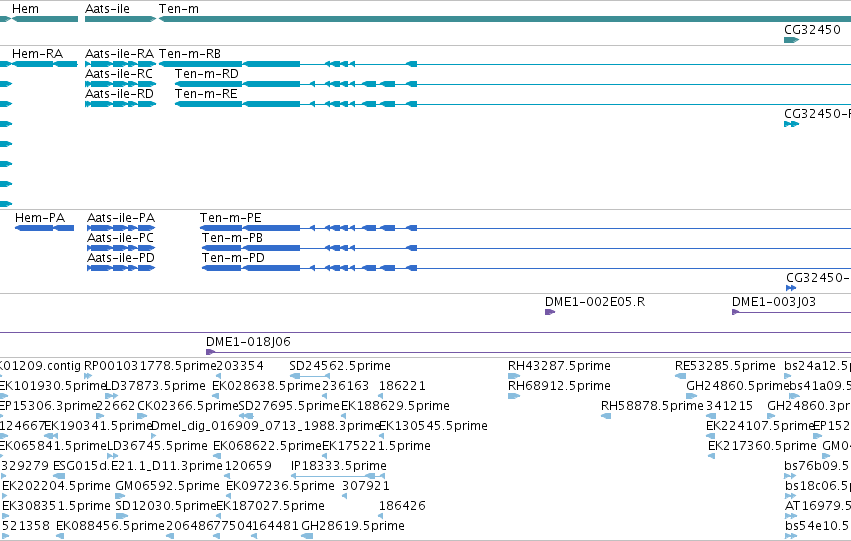This screenshot has height=541, width=851.
Task: Select the DME1-002E05.R clone label
Action: tap(595, 302)
